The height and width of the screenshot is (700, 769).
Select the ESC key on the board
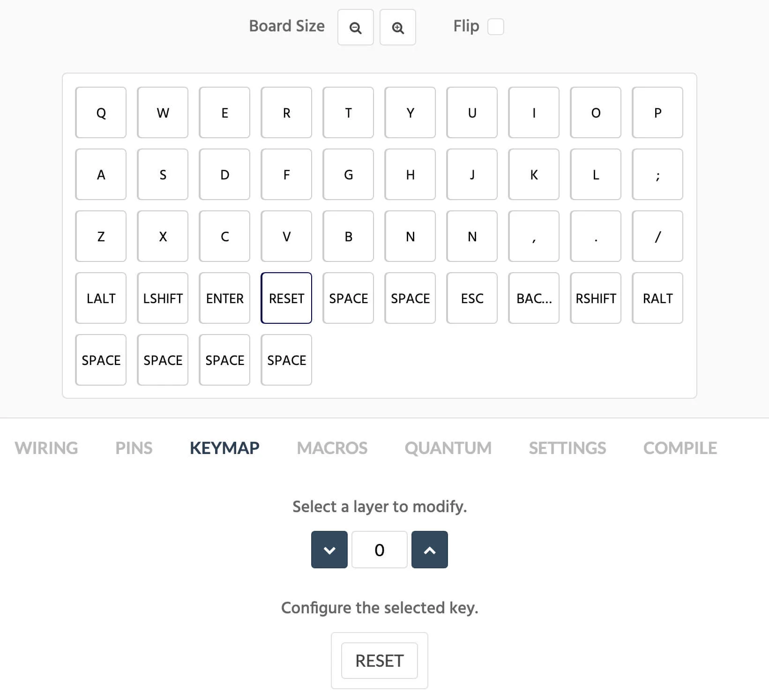tap(472, 298)
